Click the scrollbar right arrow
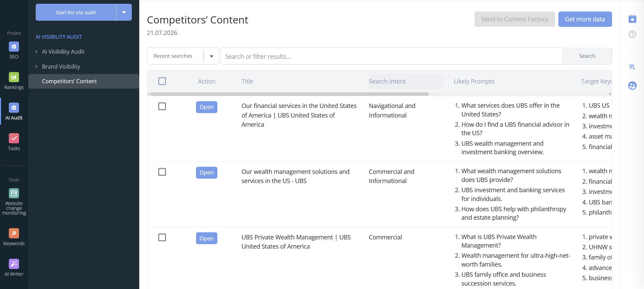The width and height of the screenshot is (644, 289). point(610,94)
